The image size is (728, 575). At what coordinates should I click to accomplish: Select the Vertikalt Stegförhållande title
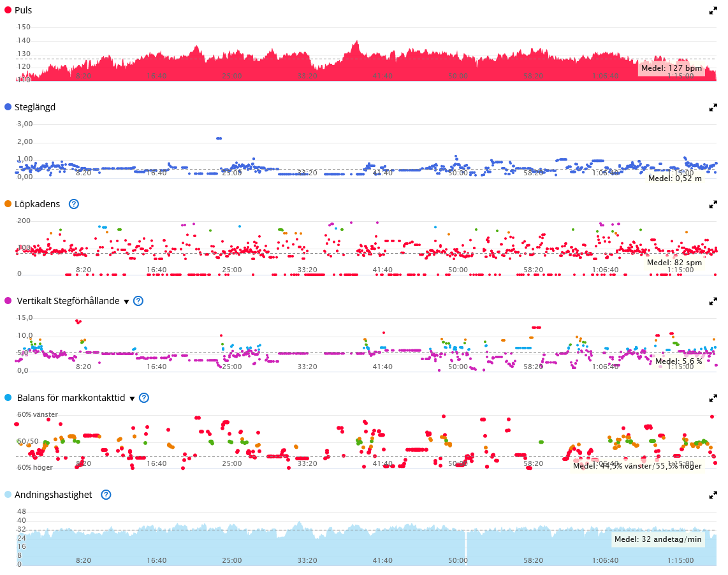(x=68, y=301)
